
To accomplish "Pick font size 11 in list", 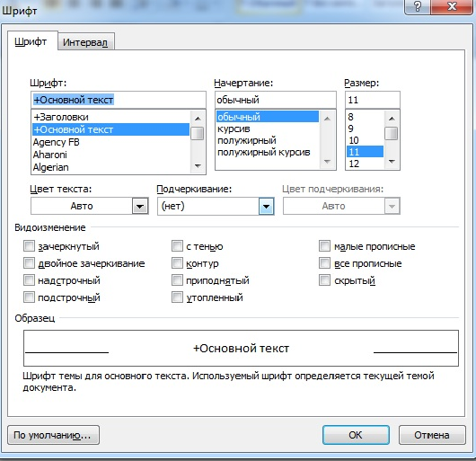I will point(365,152).
